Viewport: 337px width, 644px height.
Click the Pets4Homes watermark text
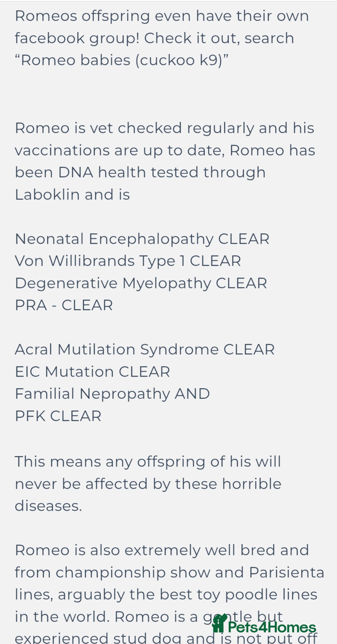point(271,627)
